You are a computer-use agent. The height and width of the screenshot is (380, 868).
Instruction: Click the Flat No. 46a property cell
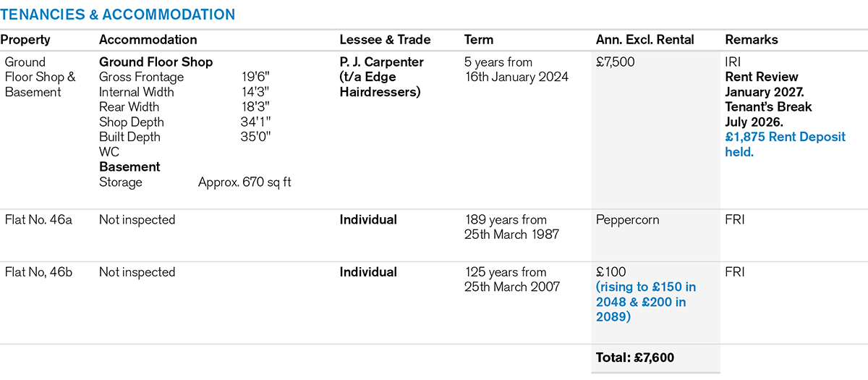[38, 219]
